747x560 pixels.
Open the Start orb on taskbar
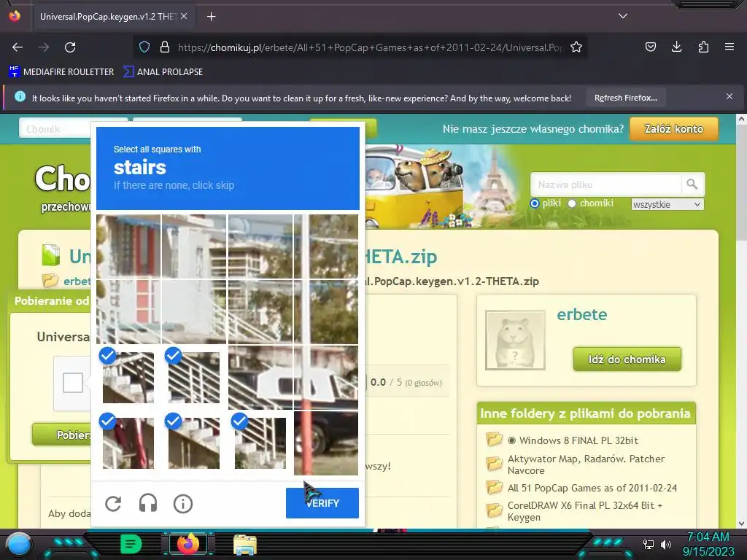[18, 544]
